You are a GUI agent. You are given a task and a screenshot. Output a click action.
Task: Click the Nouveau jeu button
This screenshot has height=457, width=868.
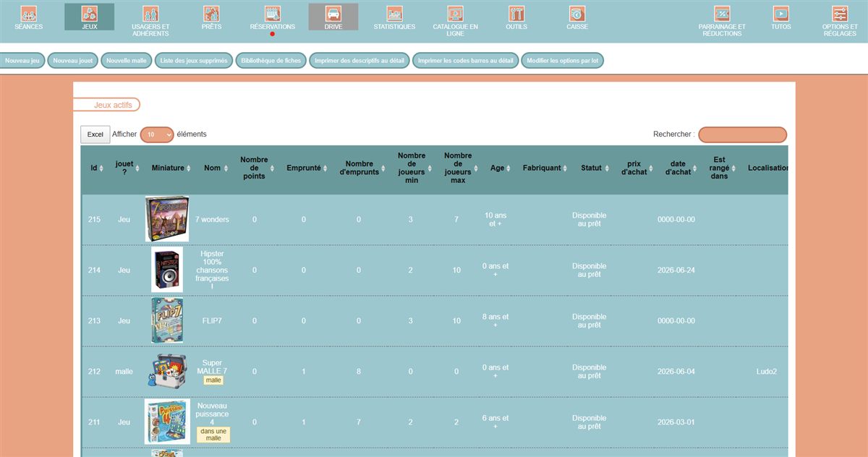click(22, 61)
